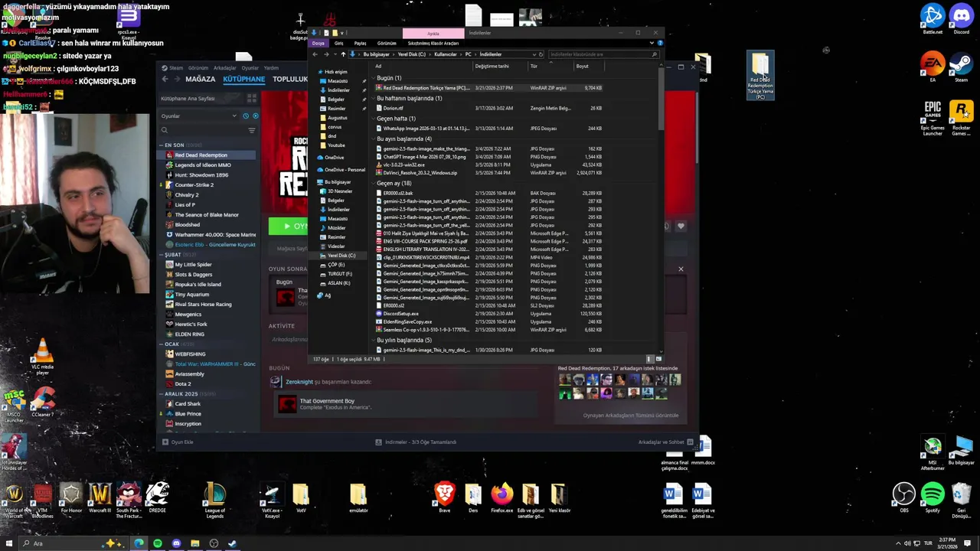
Task: Open Arkadaşlar ve Sohbet in Steam
Action: [665, 442]
